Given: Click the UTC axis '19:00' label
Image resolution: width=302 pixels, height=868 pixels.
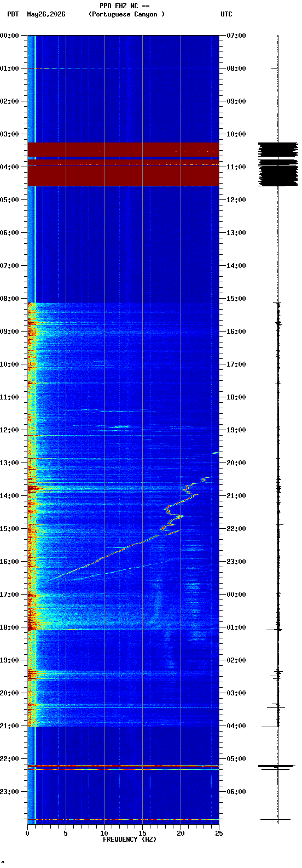Looking at the screenshot, I should (236, 430).
